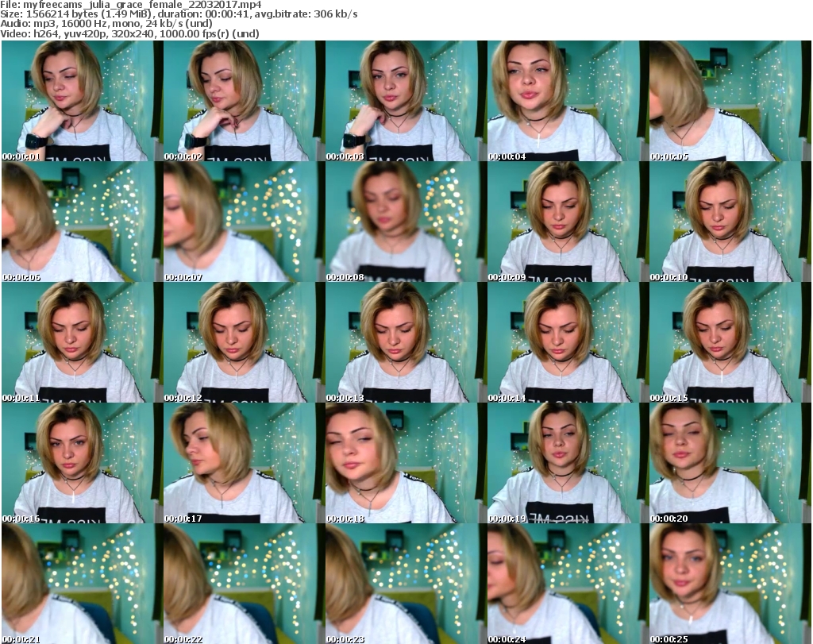Select the thumbnail stamped 00:00:19

point(568,463)
